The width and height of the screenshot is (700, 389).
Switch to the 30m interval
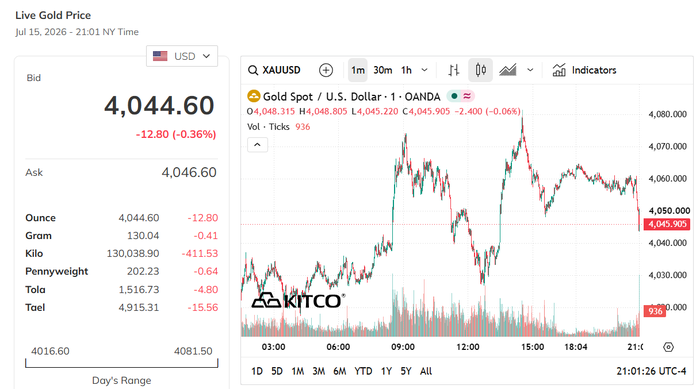click(383, 70)
